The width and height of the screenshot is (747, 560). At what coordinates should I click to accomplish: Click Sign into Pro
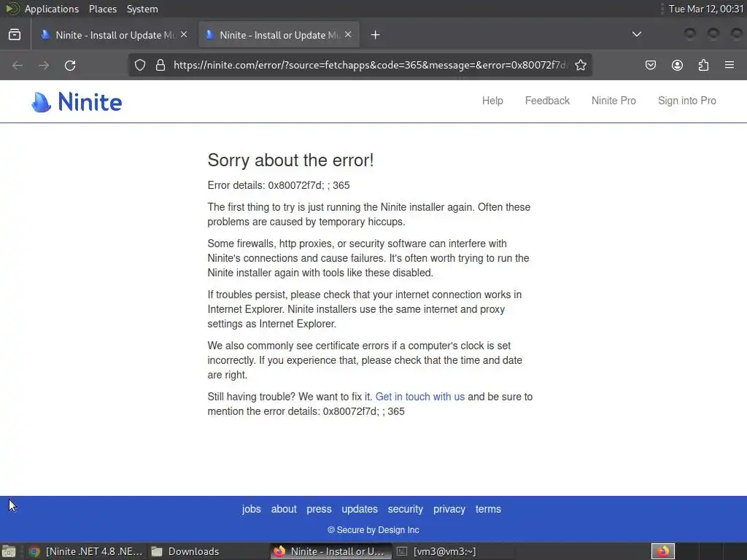[x=687, y=101]
